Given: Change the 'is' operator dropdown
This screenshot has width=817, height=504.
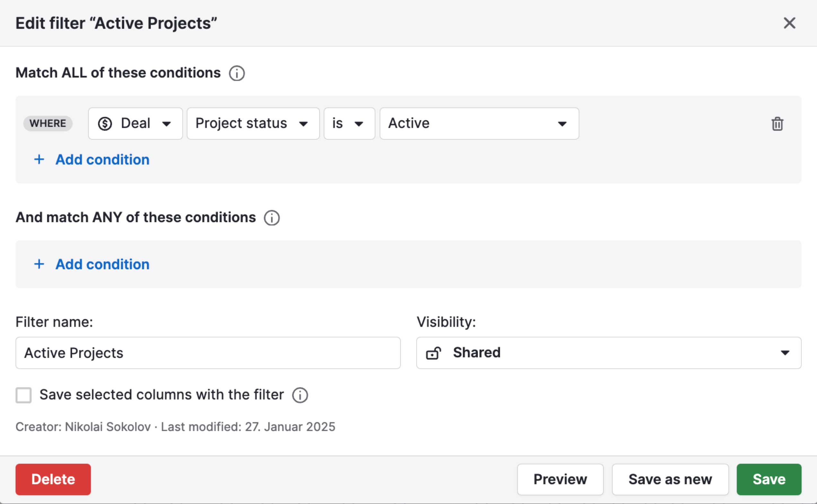Looking at the screenshot, I should (349, 124).
